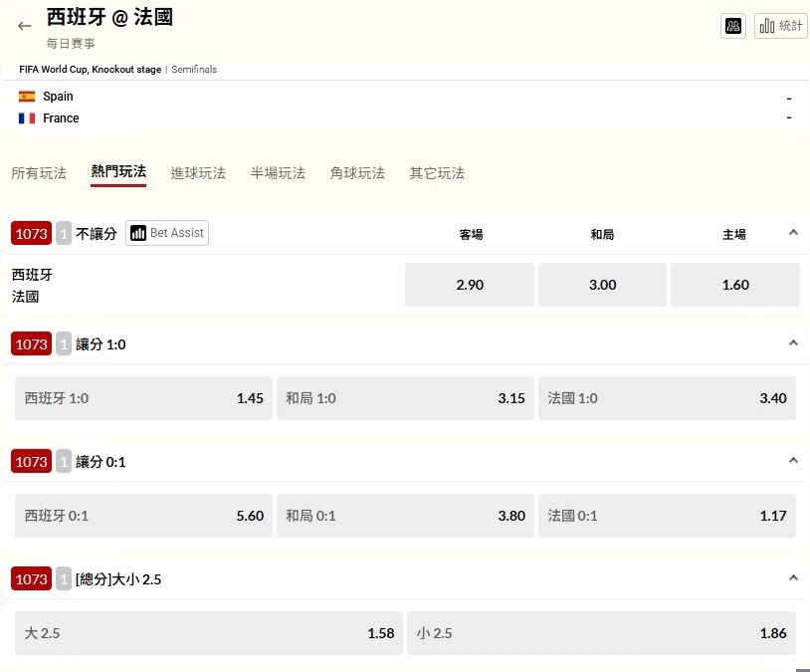Click the grey 1 badge beside 大小 2.5
The width and height of the screenshot is (810, 672).
coord(64,579)
